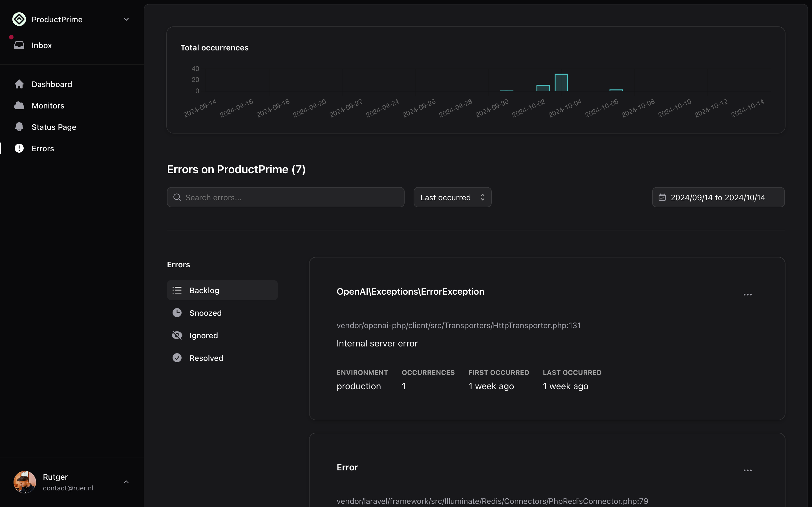Screen dimensions: 812x507
Task: Open options menu on ErrorException card
Action: click(748, 294)
